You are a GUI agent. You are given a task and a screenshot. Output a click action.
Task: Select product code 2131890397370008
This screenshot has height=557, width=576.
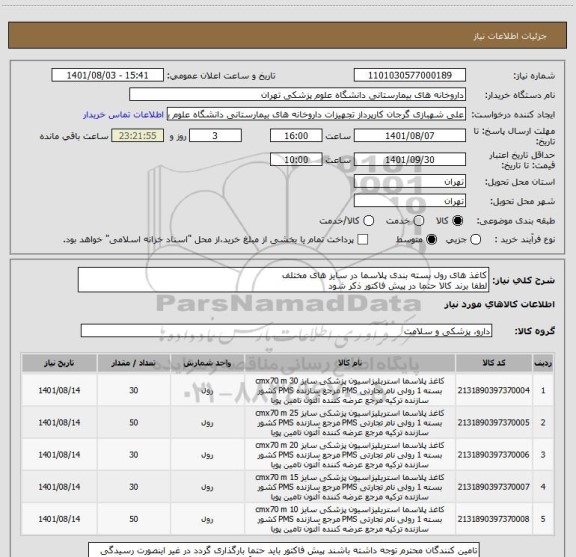493,519
